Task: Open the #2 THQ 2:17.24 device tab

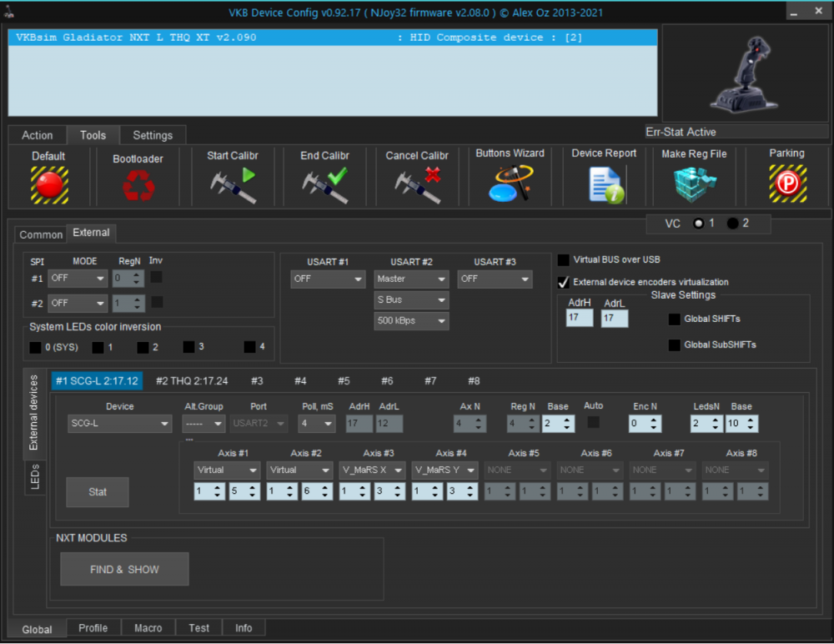Action: 192,380
